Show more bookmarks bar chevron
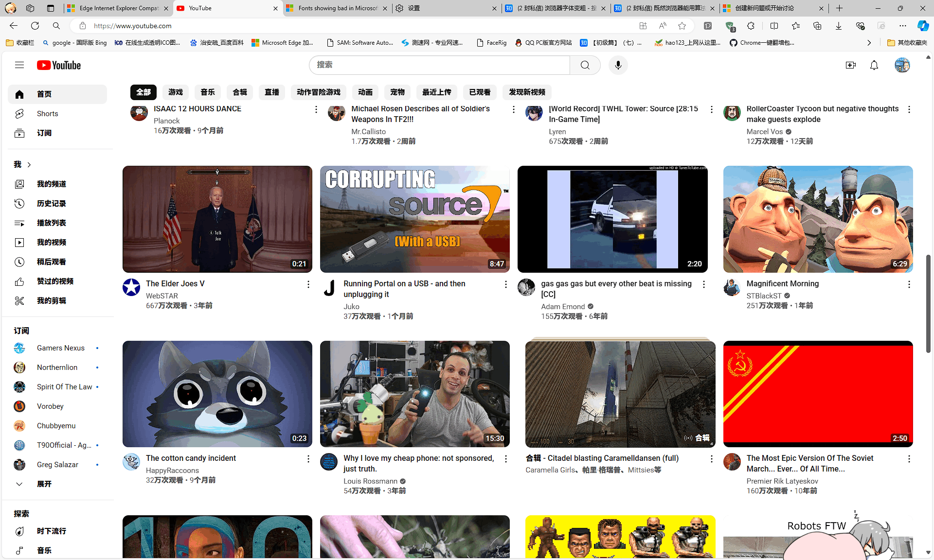Viewport: 934px width, 560px height. pyautogui.click(x=869, y=43)
